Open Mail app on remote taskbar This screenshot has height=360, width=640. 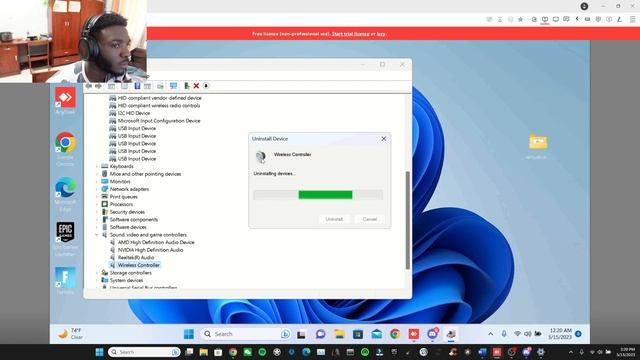(376, 334)
